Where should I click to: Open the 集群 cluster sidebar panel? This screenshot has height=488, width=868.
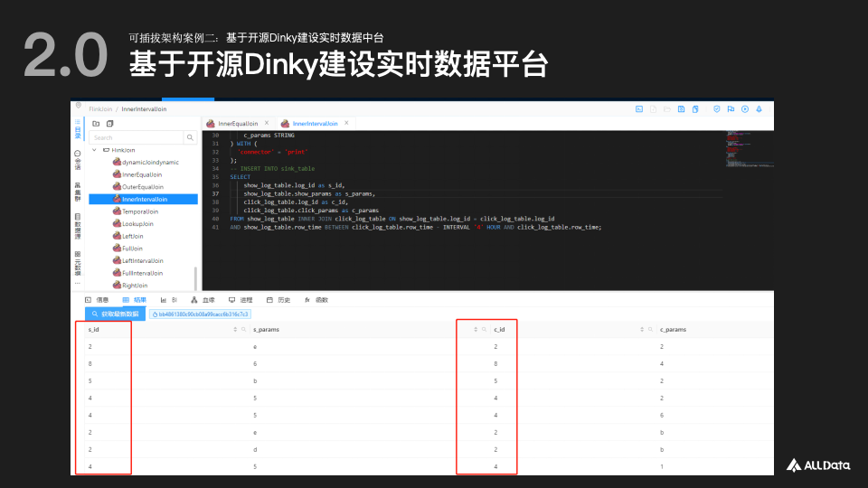[78, 192]
